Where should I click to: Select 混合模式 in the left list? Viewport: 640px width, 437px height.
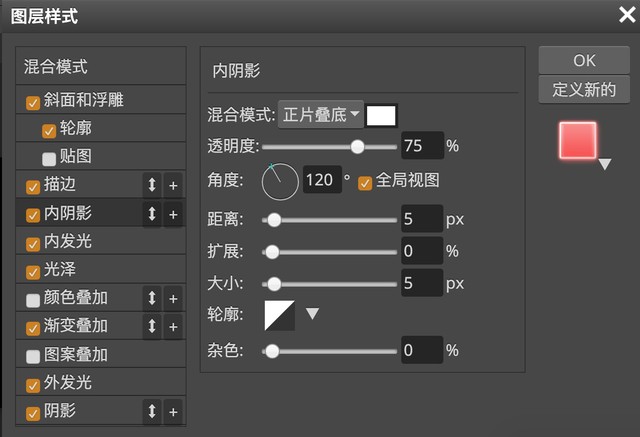56,68
